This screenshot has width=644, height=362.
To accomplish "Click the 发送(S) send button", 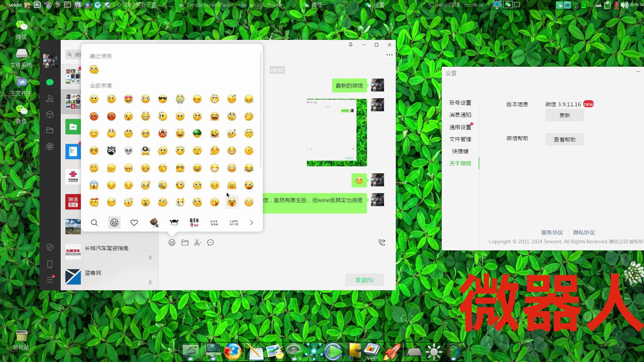I will 365,280.
